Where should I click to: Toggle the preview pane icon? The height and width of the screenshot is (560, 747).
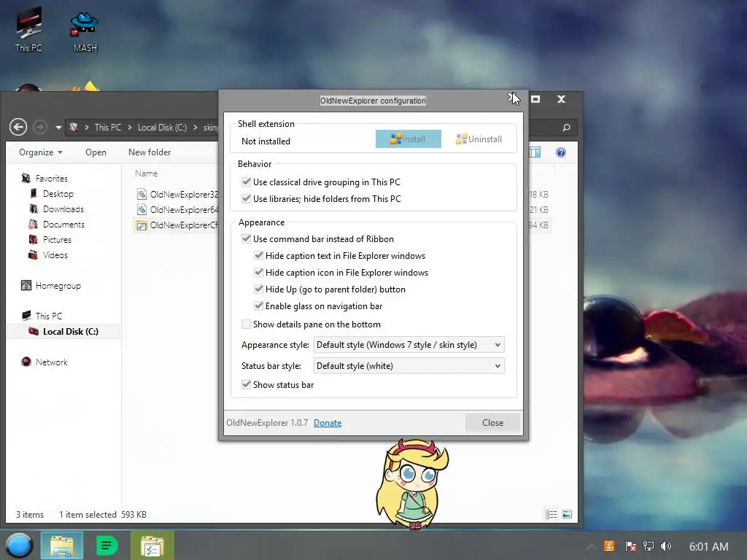pos(535,152)
